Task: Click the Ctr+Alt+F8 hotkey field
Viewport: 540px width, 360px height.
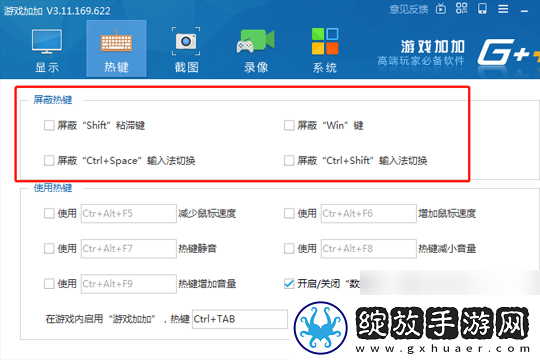Action: 368,249
